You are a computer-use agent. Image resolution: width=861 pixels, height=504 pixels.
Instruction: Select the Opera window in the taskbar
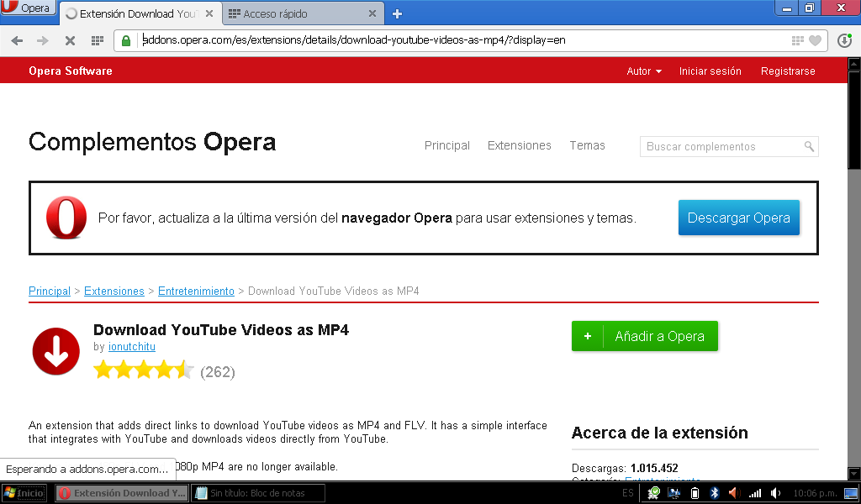(x=122, y=493)
